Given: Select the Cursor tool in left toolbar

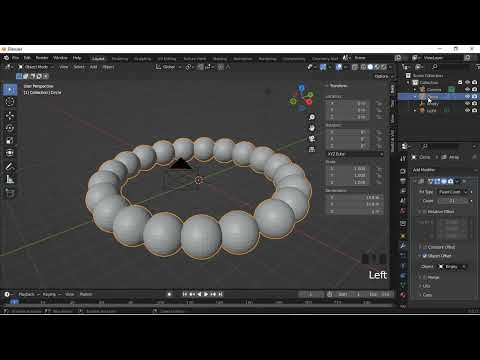Looking at the screenshot, I should (10, 102).
